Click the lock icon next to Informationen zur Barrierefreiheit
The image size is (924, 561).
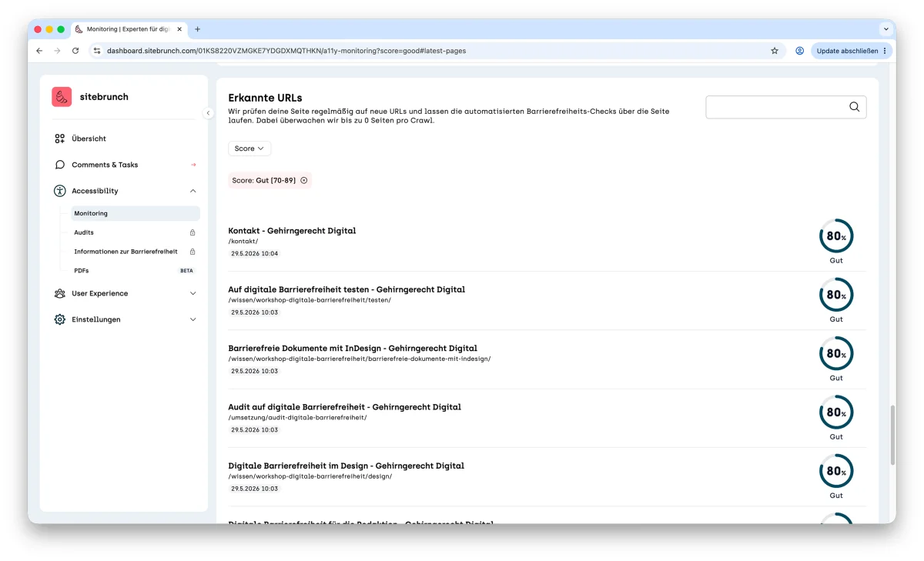(x=192, y=252)
